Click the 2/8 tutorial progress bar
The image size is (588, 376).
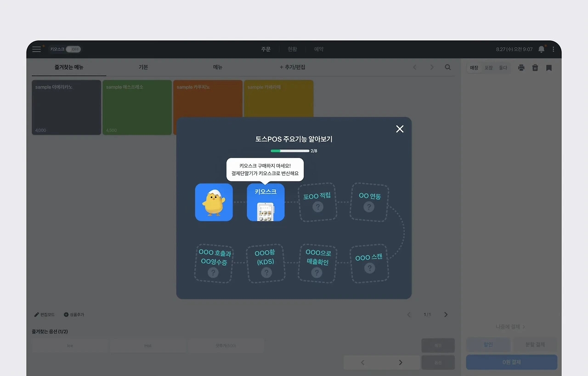[290, 151]
